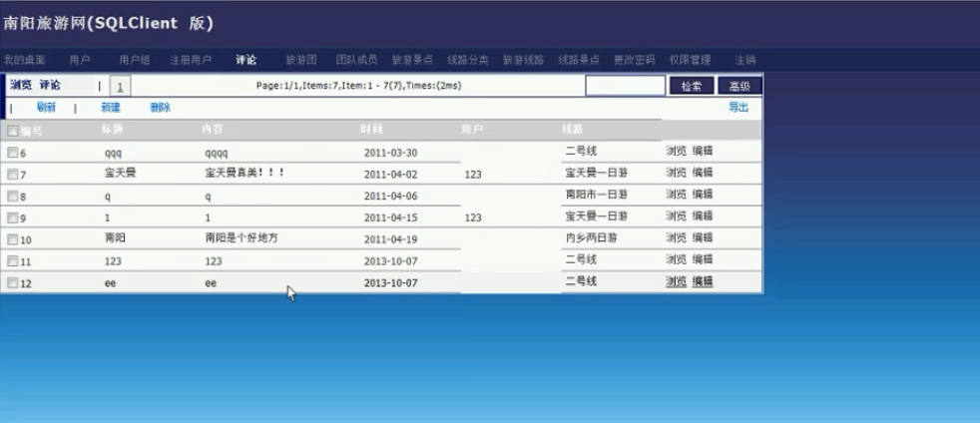Select 线路景点 in navigation bar

579,60
